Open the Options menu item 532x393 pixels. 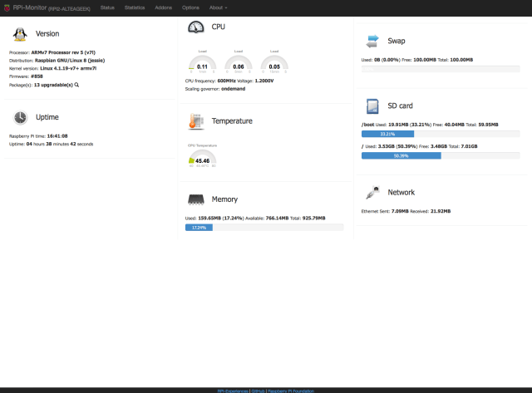pos(190,7)
